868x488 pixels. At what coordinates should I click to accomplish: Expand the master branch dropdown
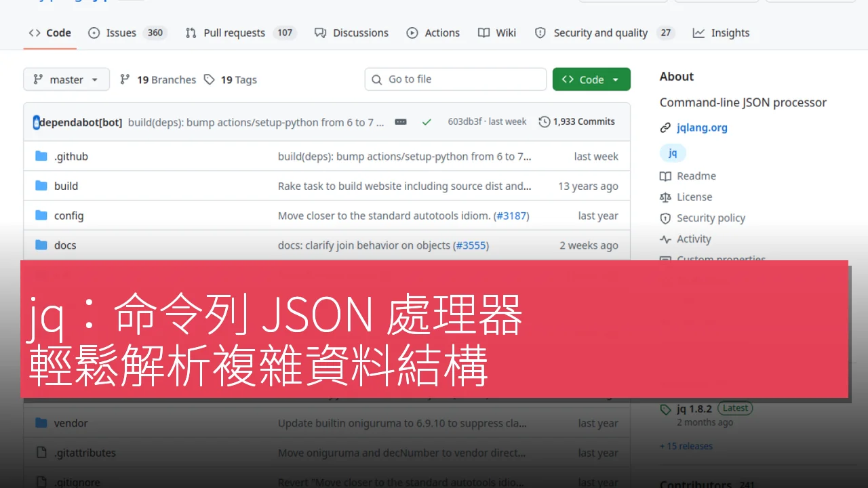pos(66,79)
